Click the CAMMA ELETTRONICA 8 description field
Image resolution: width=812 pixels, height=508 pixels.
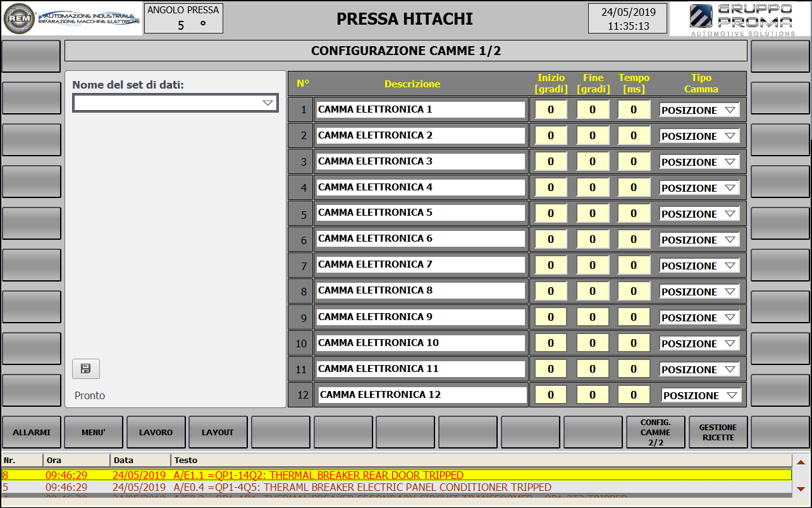point(421,291)
